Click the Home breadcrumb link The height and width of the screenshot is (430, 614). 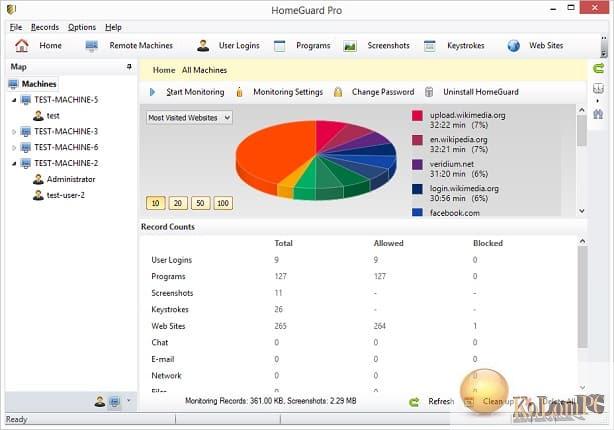pos(164,70)
